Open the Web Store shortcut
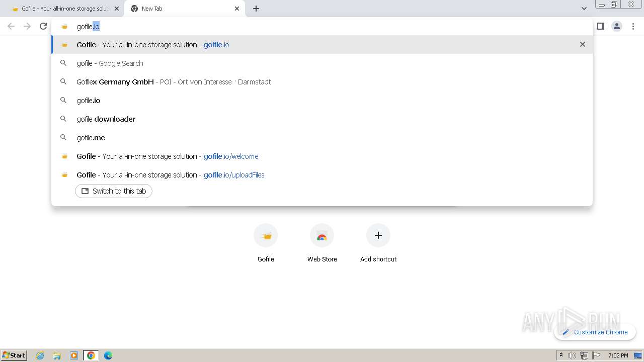This screenshot has width=644, height=362. (322, 243)
